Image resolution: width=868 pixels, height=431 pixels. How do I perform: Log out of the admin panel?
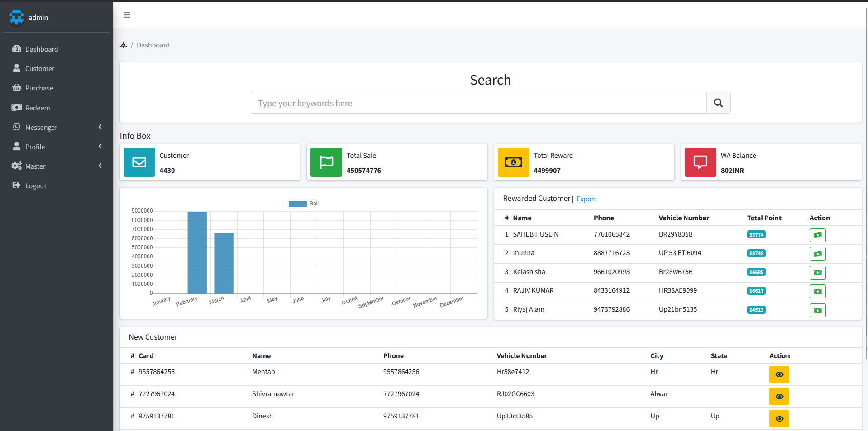click(x=36, y=185)
